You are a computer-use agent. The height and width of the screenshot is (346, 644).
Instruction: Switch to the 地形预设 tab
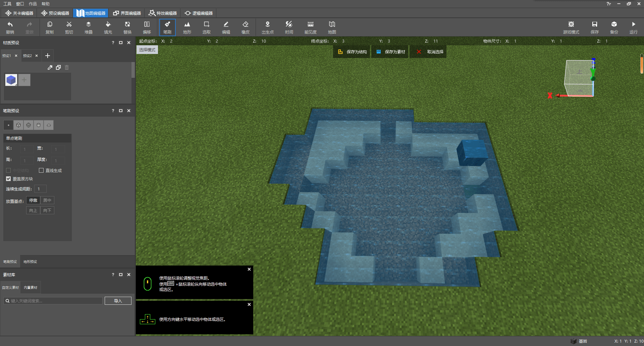pos(30,262)
